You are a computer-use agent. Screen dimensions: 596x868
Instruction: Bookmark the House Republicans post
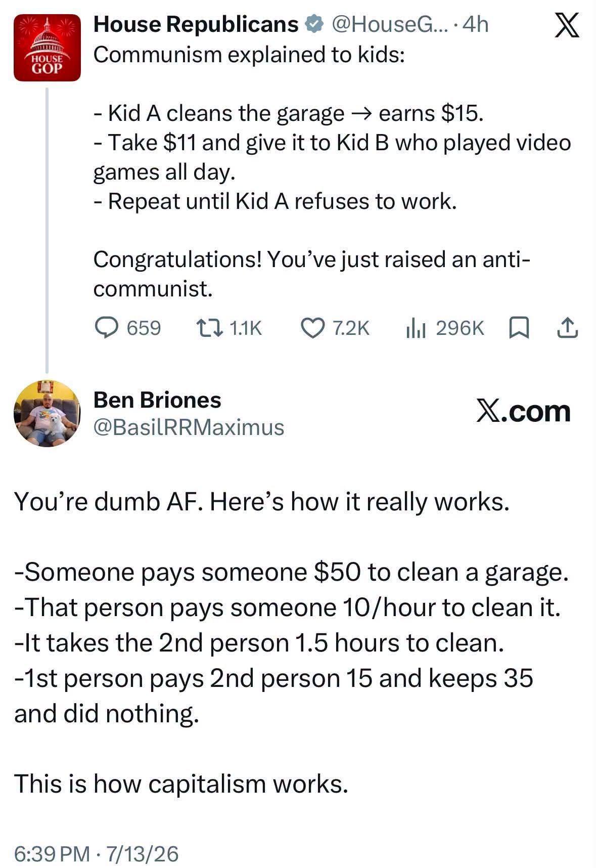pos(519,328)
